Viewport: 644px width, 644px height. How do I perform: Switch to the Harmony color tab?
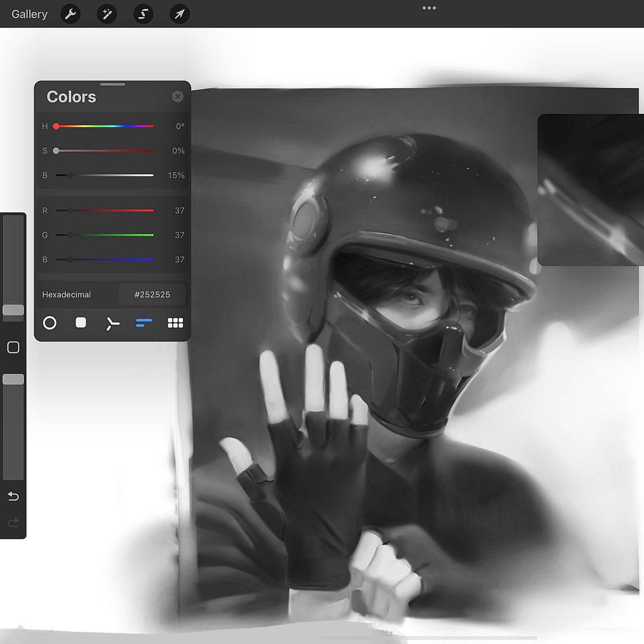[x=112, y=323]
